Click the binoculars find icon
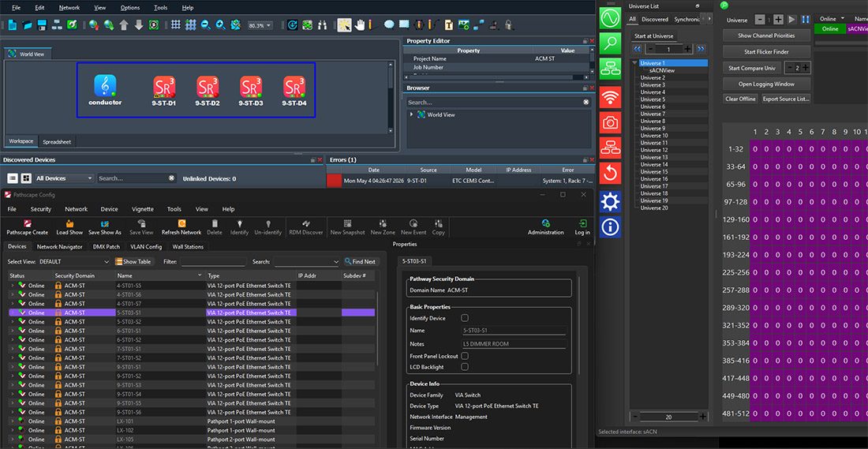 point(324,25)
